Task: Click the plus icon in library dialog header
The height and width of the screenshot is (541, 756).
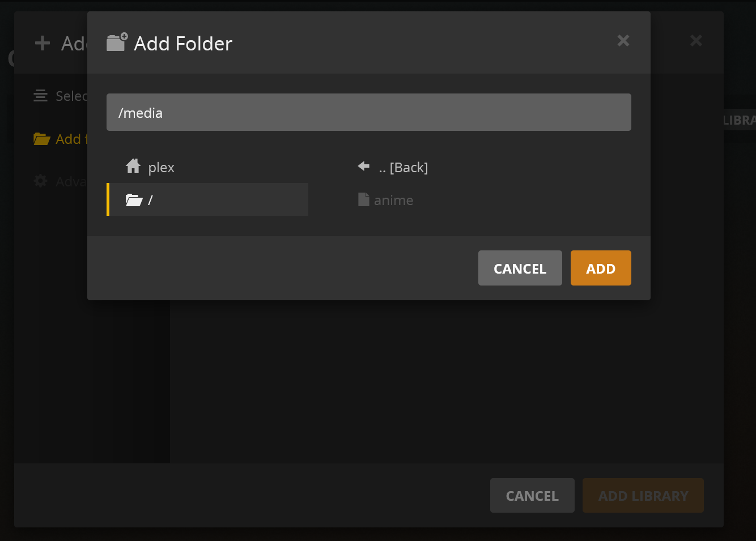Action: click(43, 43)
